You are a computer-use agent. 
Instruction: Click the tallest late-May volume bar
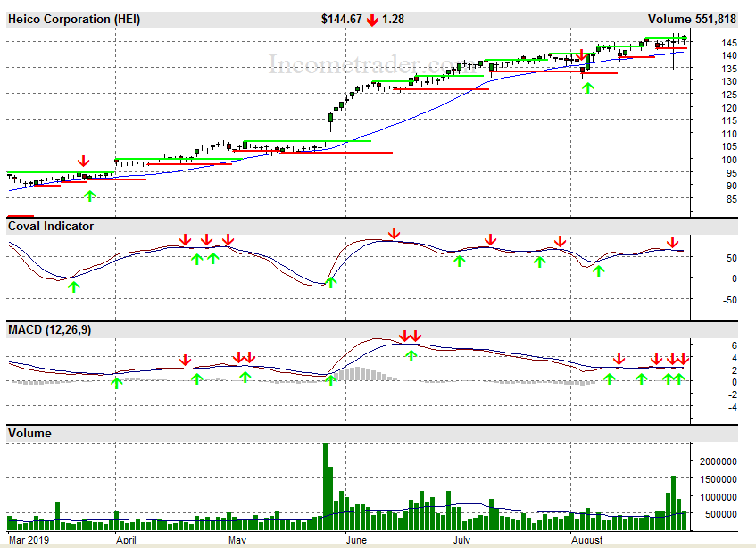[x=326, y=486]
